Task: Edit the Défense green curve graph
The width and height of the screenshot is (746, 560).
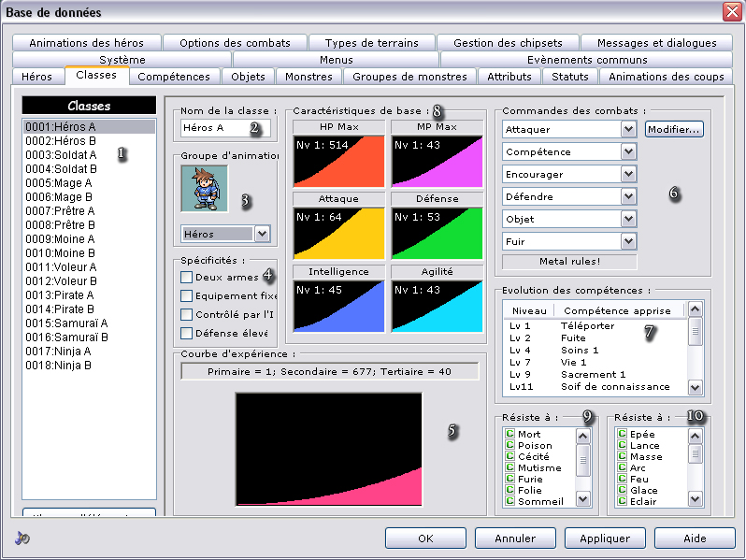Action: [x=437, y=233]
